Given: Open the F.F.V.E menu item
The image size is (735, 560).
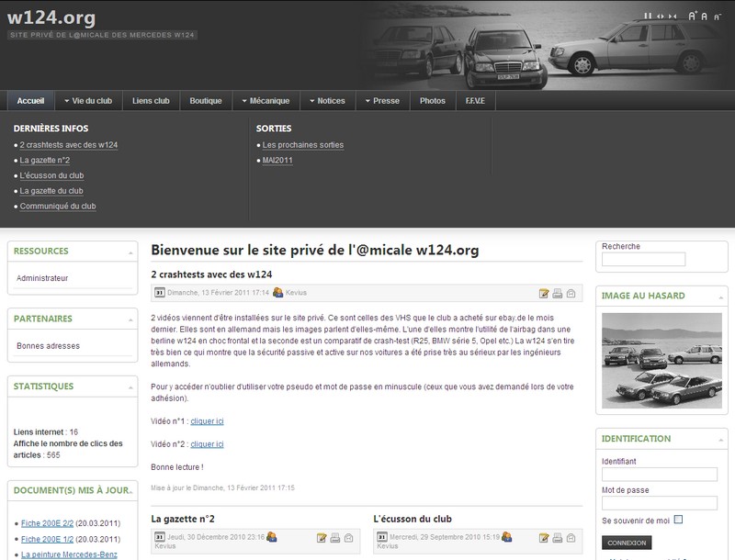Looking at the screenshot, I should click(x=475, y=101).
